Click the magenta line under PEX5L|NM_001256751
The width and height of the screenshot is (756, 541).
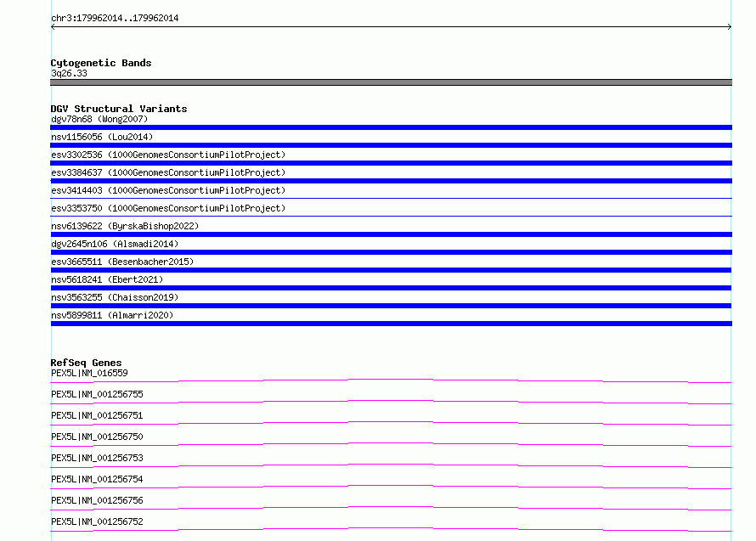coord(391,423)
